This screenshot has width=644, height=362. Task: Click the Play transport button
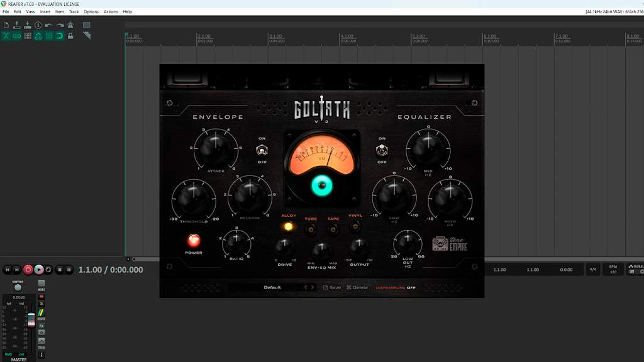[38, 270]
